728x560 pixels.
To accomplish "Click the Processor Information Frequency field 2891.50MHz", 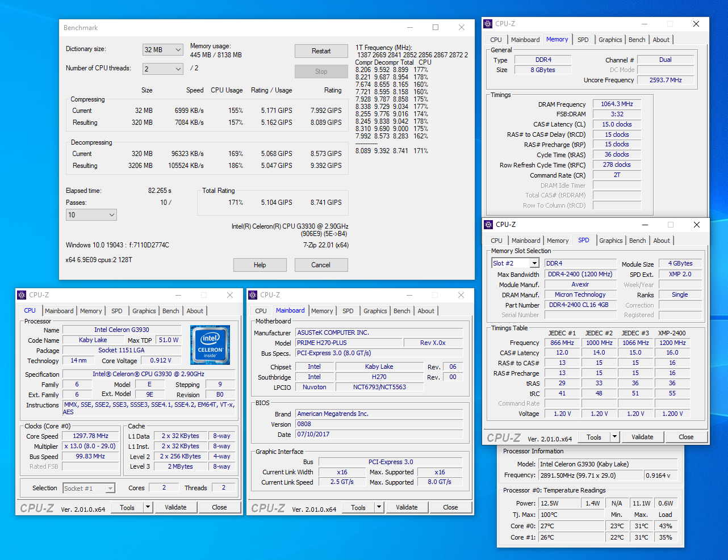I will coord(591,475).
